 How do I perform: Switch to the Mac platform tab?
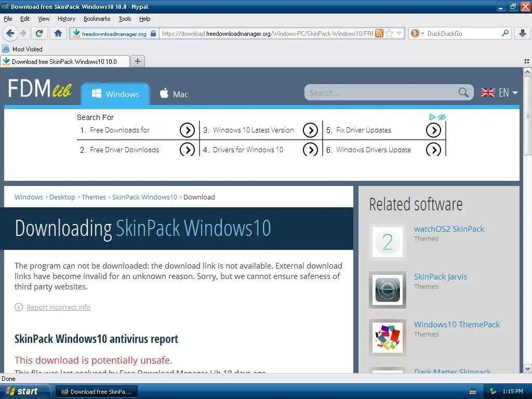(x=174, y=94)
